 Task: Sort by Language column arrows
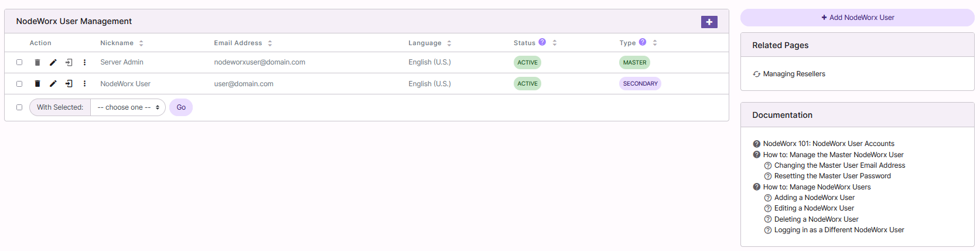coord(449,43)
